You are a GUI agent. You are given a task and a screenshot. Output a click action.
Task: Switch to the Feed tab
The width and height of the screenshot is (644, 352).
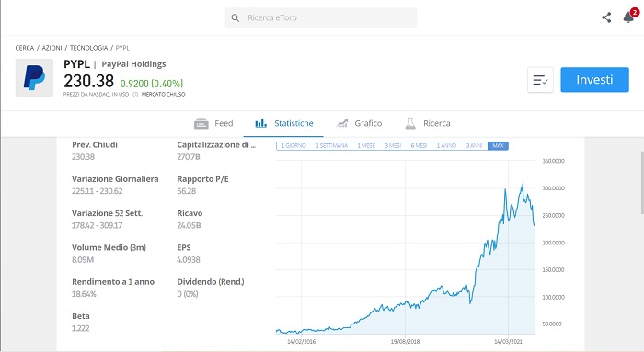pyautogui.click(x=213, y=123)
